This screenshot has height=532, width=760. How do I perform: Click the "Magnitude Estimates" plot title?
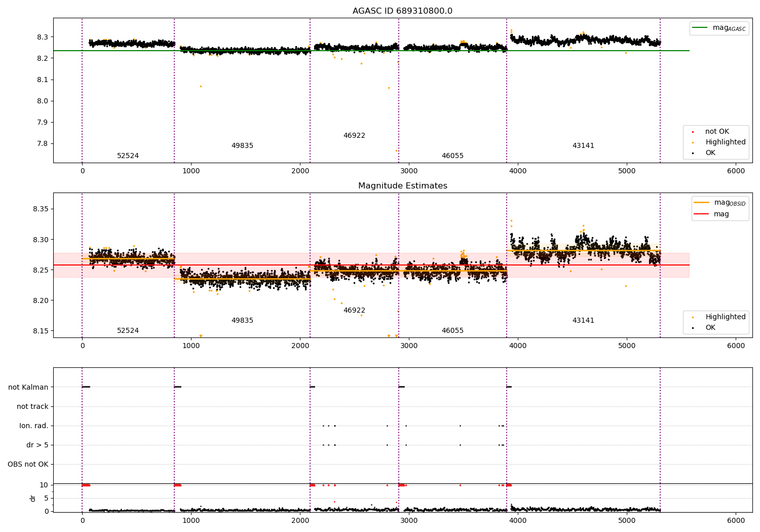[x=402, y=186]
